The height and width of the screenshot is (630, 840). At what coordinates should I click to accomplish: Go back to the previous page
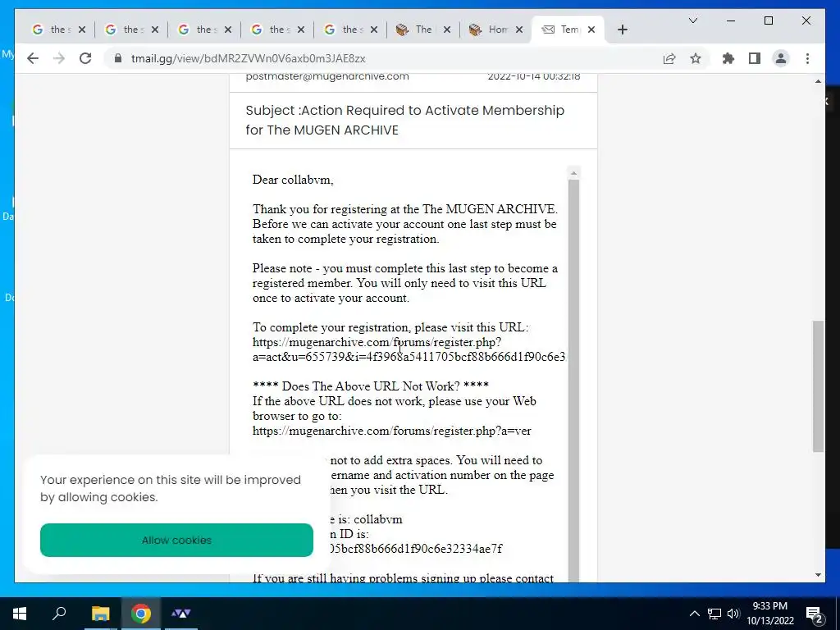point(33,58)
